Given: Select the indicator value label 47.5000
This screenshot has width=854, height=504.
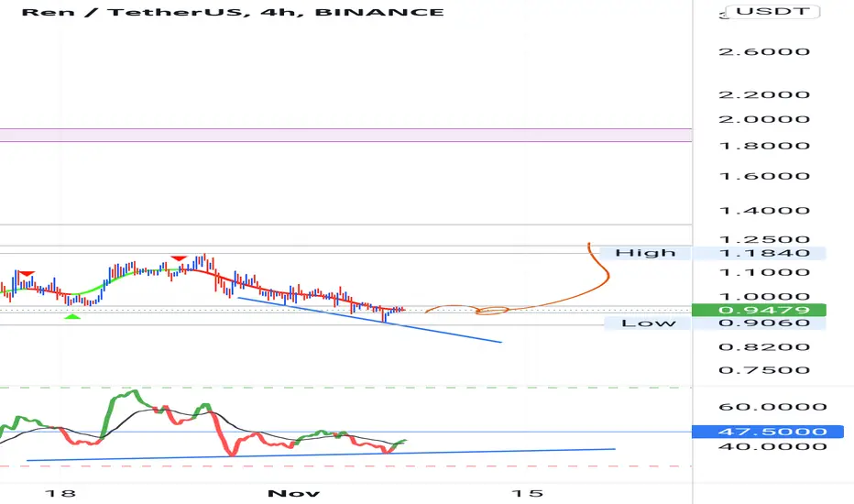Looking at the screenshot, I should coord(768,433).
